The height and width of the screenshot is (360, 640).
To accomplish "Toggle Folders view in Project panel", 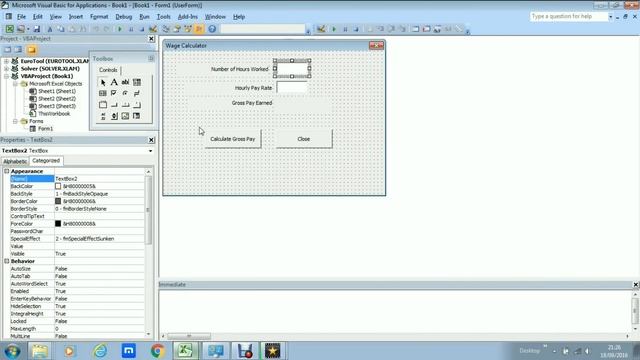I will pos(31,50).
